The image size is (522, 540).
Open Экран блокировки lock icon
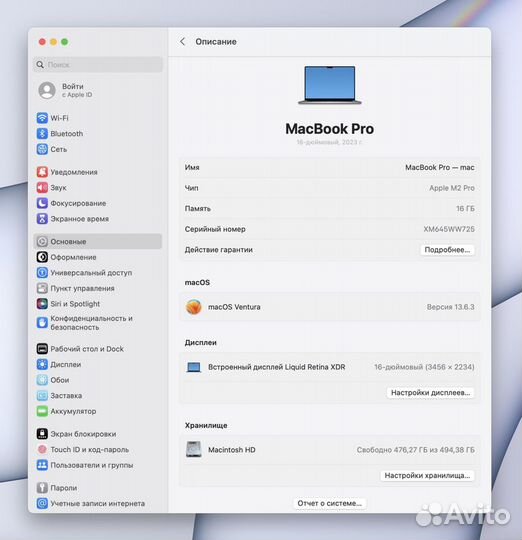tap(42, 434)
